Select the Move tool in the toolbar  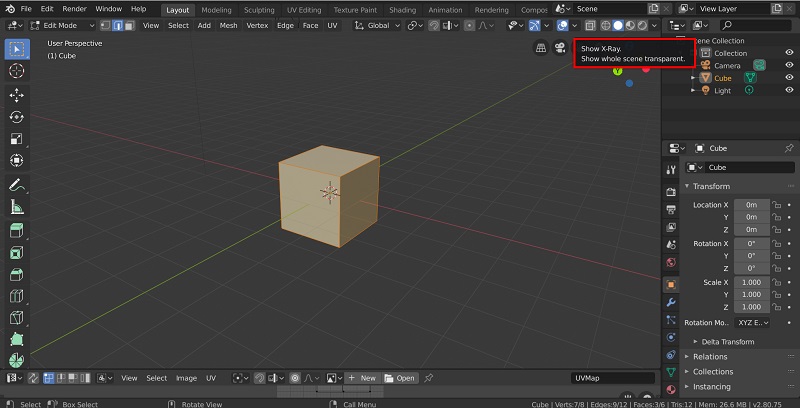(16, 95)
